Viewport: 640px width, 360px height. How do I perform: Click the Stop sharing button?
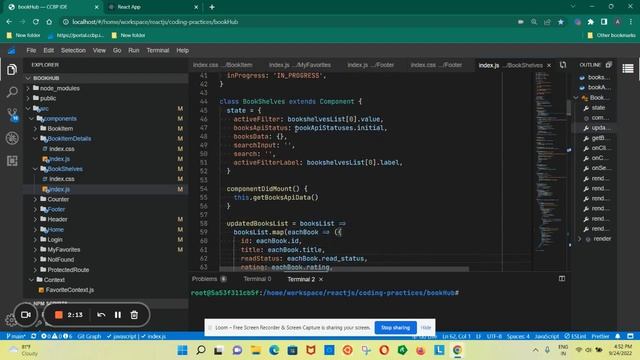click(395, 327)
